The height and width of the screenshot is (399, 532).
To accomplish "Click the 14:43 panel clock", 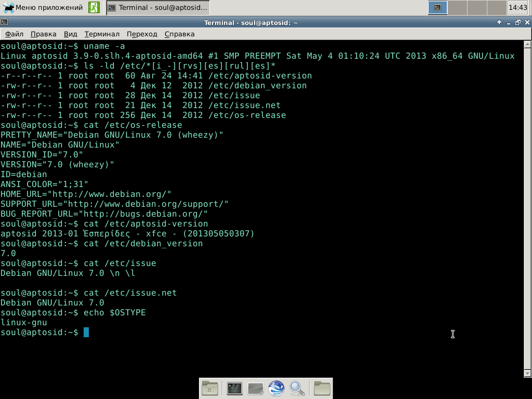I will coord(518,7).
